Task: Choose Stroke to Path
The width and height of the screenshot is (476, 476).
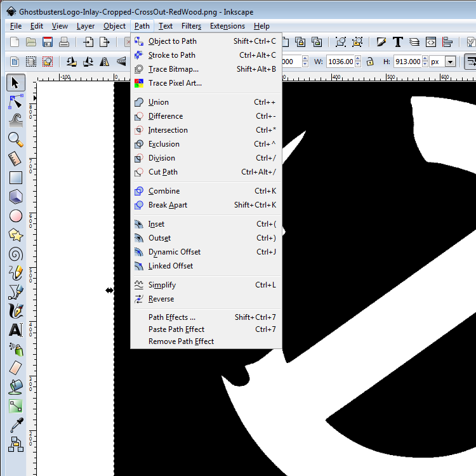Action: coord(206,55)
